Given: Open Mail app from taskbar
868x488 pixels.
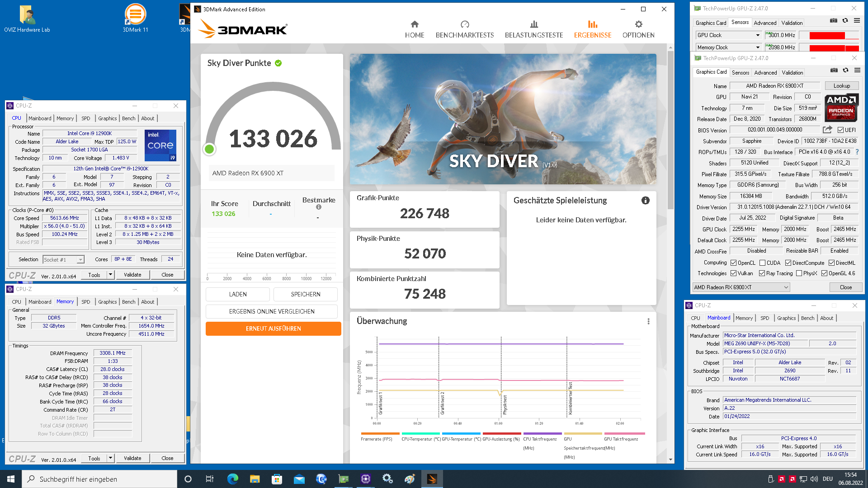Looking at the screenshot, I should 299,479.
